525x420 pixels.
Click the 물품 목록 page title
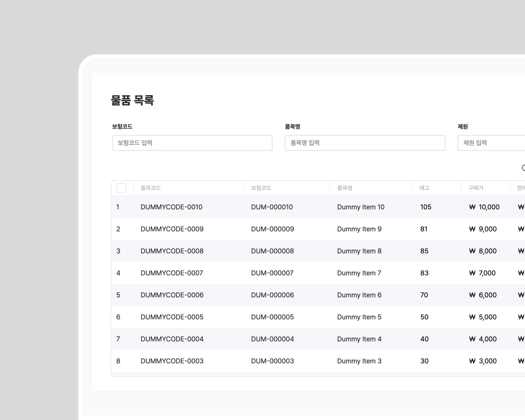[132, 100]
